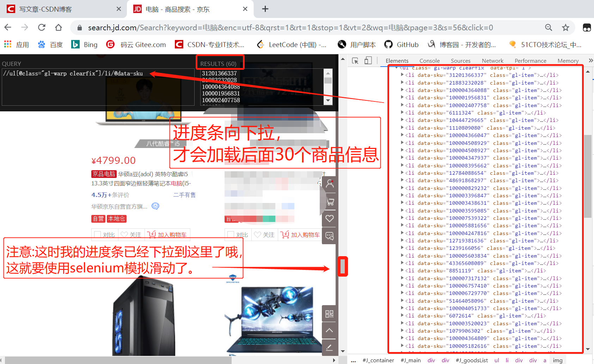
Task: Expand li with data-sku 21883232028
Action: [402, 82]
